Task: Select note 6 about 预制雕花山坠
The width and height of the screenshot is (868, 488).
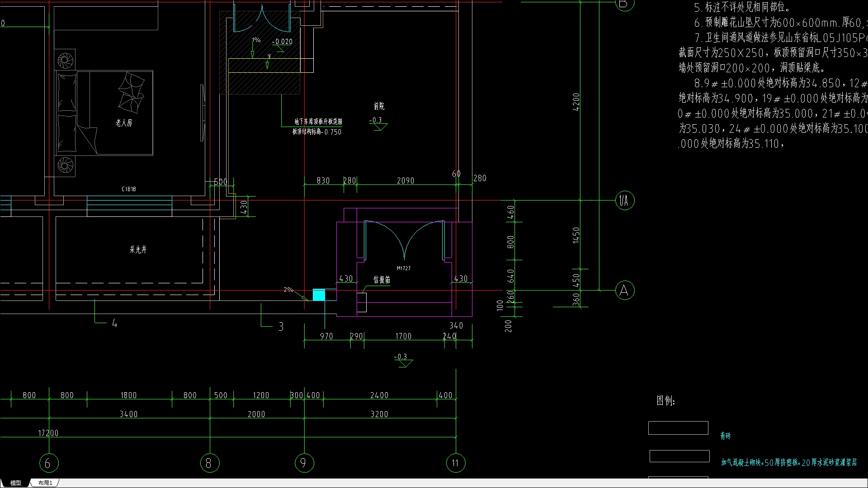Action: pos(780,23)
